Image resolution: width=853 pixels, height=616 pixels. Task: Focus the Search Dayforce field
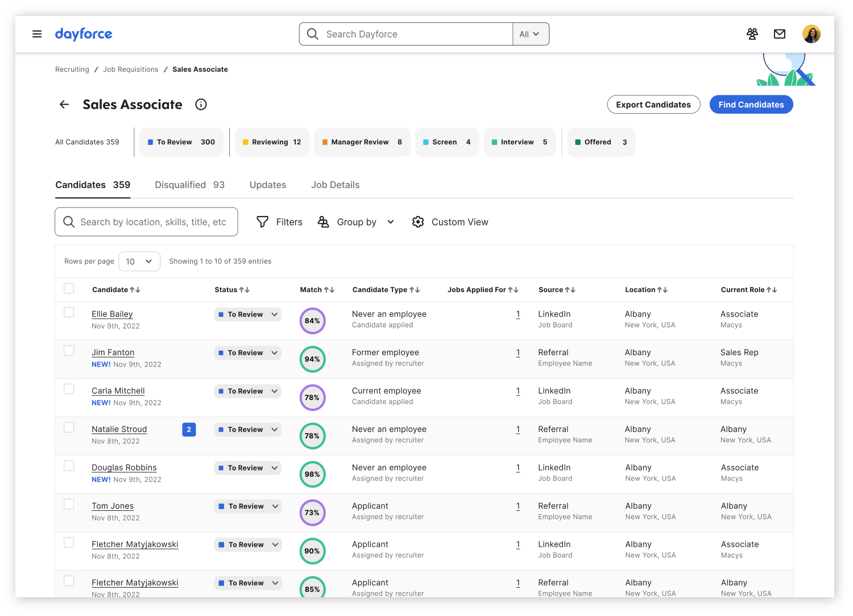tap(406, 34)
